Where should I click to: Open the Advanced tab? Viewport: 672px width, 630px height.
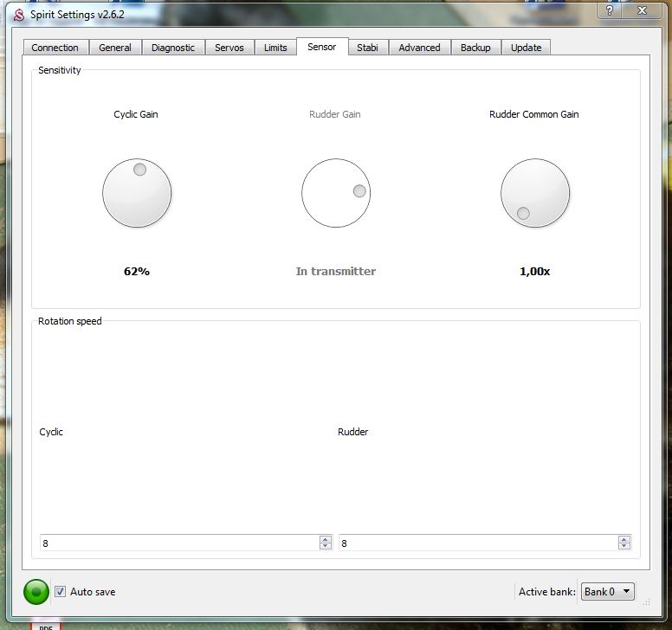pyautogui.click(x=419, y=48)
